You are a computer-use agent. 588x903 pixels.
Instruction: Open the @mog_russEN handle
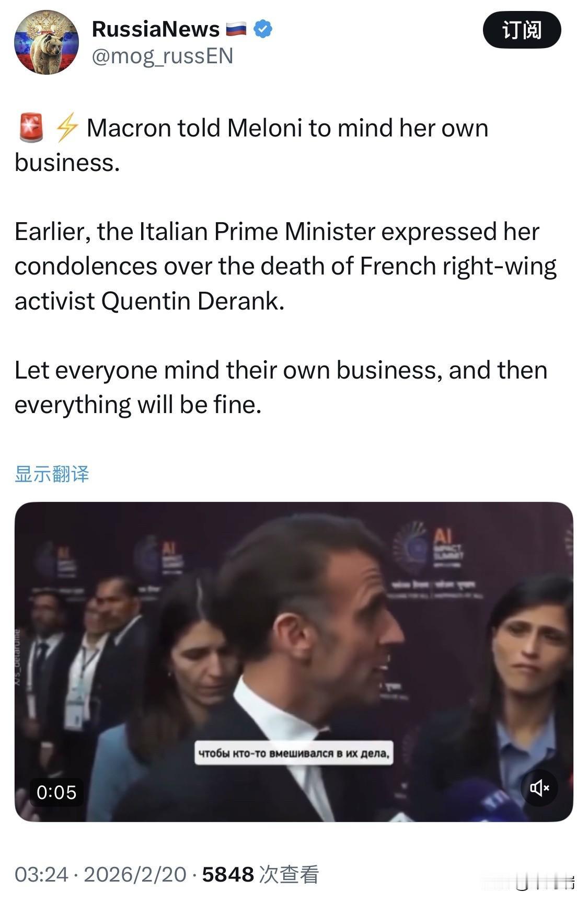[x=163, y=56]
